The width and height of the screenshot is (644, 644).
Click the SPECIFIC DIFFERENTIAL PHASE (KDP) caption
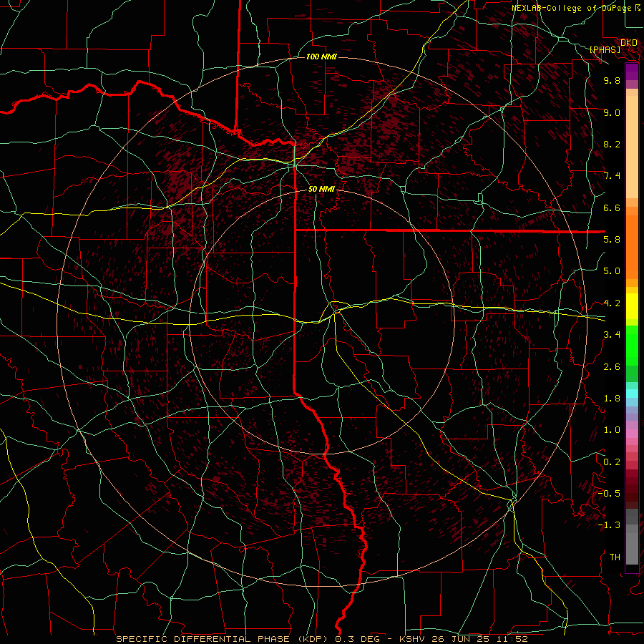click(224, 639)
